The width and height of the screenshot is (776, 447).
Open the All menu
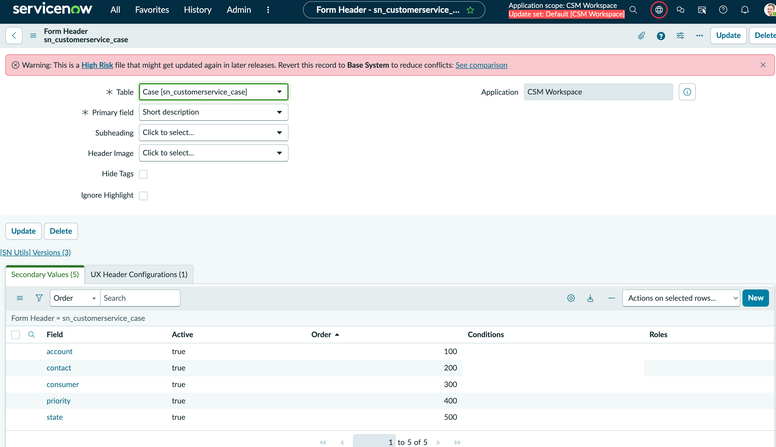point(115,10)
